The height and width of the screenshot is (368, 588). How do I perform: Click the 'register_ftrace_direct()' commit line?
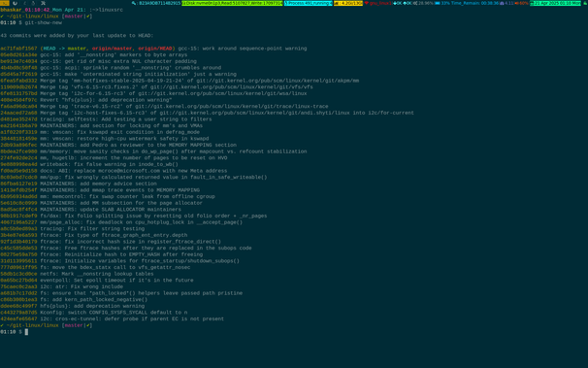(x=111, y=242)
